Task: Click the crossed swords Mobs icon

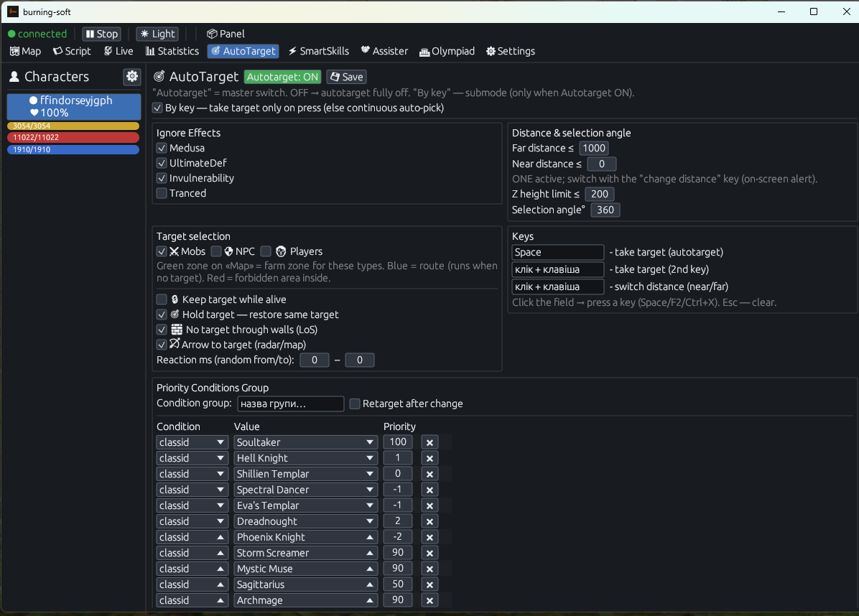Action: point(175,251)
